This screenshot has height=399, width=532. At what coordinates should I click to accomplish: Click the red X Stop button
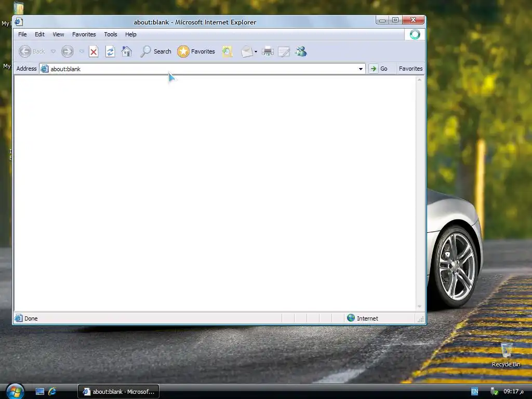click(94, 51)
